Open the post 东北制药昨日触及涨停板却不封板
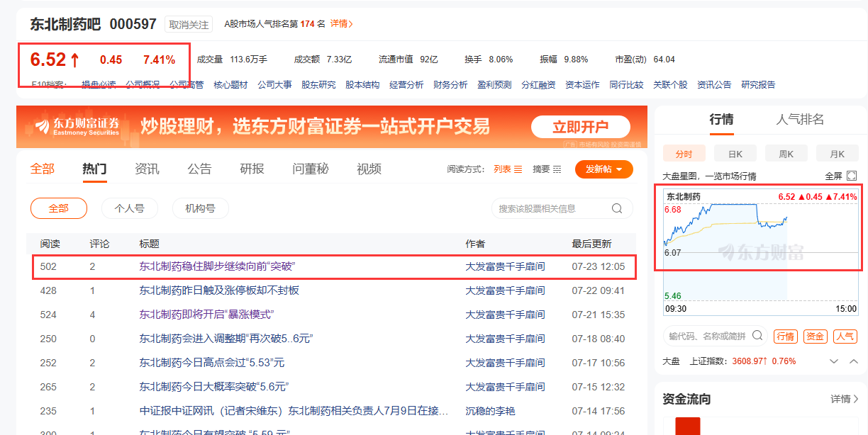This screenshot has height=435, width=868. 219,290
